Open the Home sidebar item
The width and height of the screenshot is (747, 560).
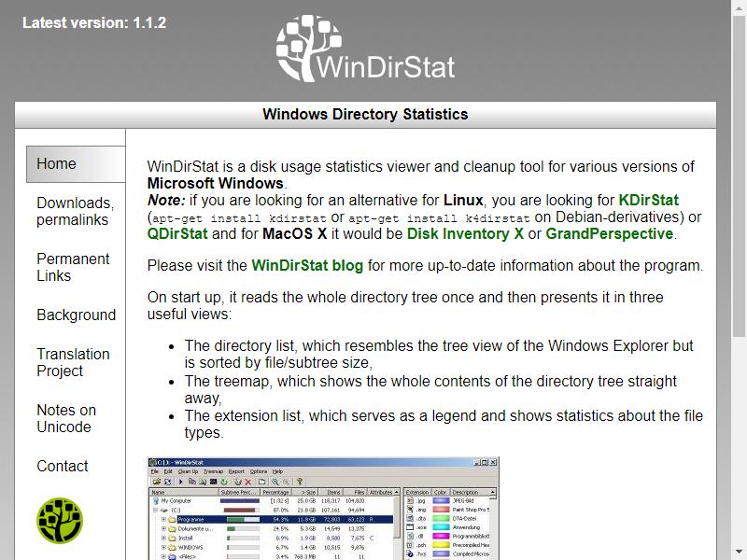pyautogui.click(x=76, y=164)
